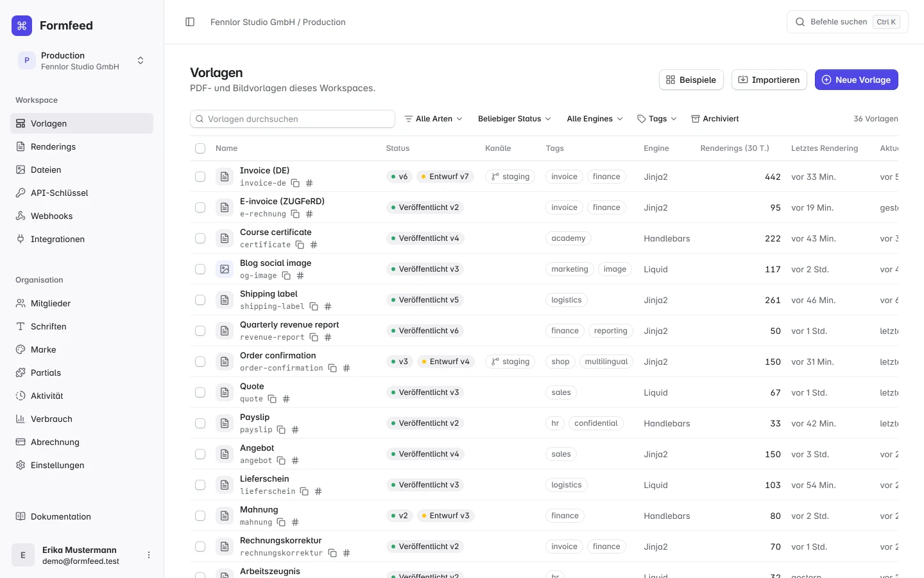Image resolution: width=924 pixels, height=578 pixels.
Task: Open Webhooks in the sidebar
Action: point(81,216)
